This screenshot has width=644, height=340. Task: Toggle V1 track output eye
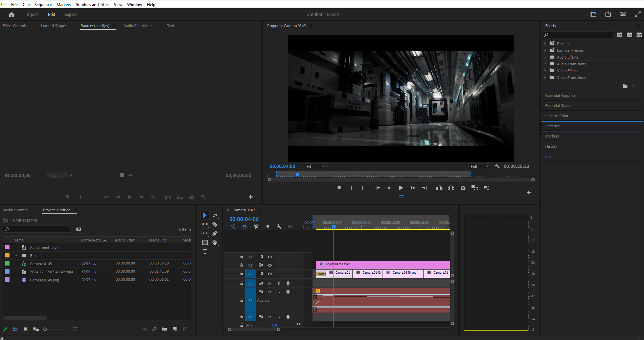[270, 274]
